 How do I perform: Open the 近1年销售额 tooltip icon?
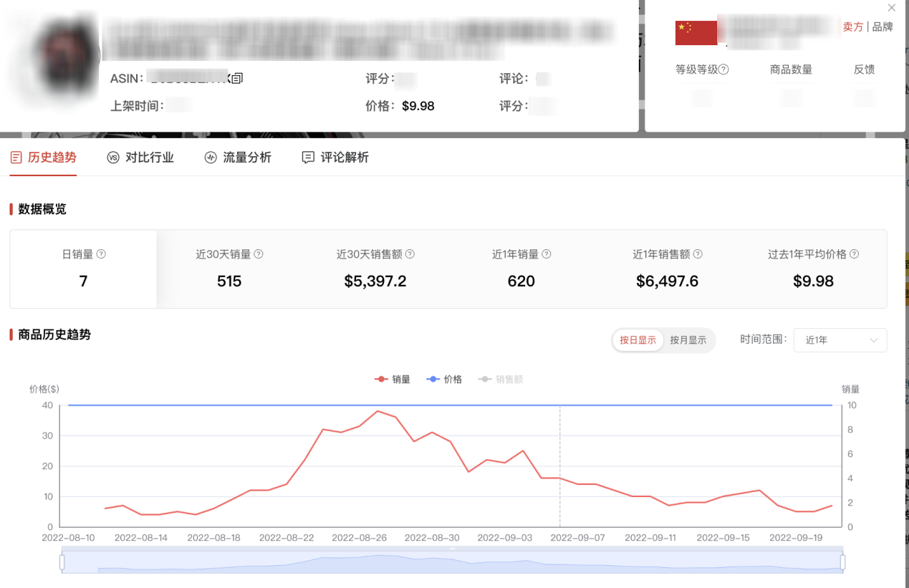[698, 254]
